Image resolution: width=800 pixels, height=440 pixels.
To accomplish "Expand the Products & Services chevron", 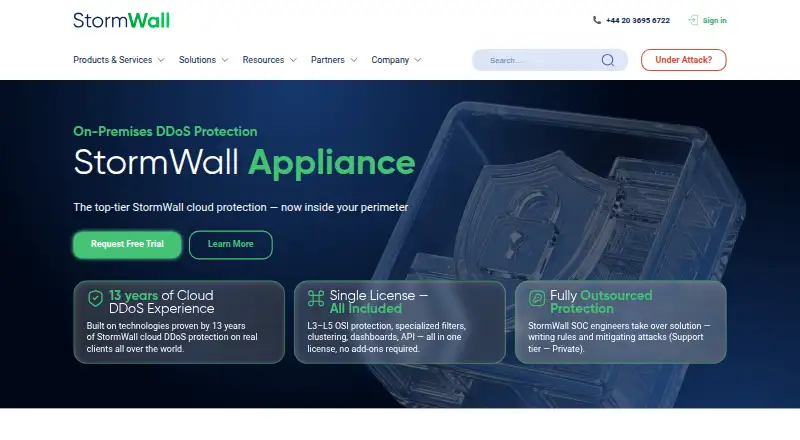I will click(x=161, y=60).
